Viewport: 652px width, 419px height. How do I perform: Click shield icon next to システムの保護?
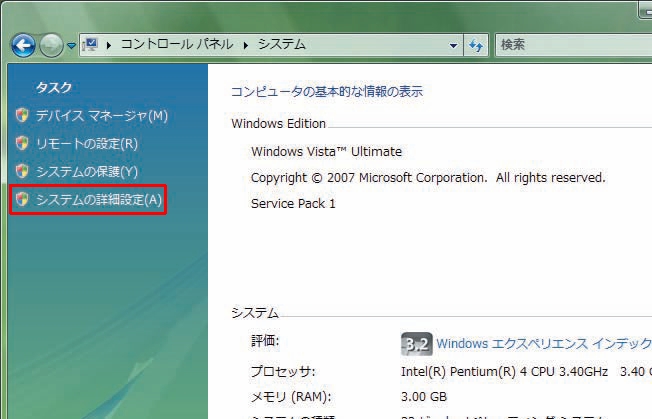pos(22,171)
